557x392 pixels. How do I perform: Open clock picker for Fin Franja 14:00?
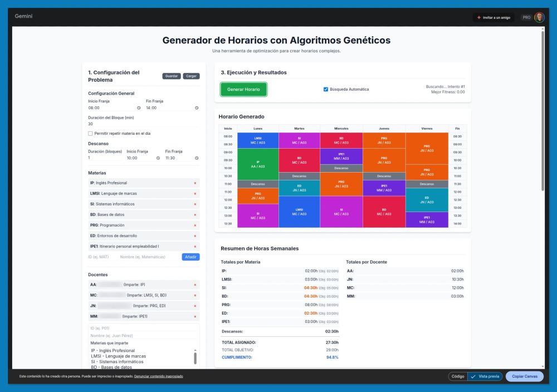pos(197,108)
